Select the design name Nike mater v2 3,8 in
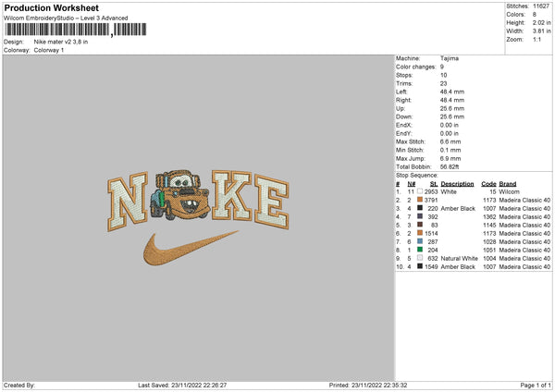The height and width of the screenshot is (392, 555). tap(61, 42)
